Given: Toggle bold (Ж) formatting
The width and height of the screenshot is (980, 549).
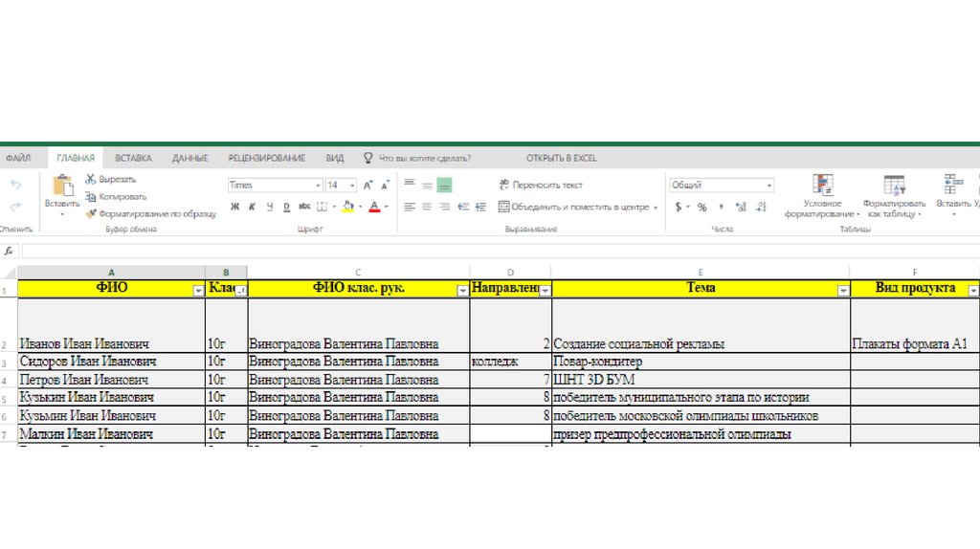Looking at the screenshot, I should [x=235, y=207].
